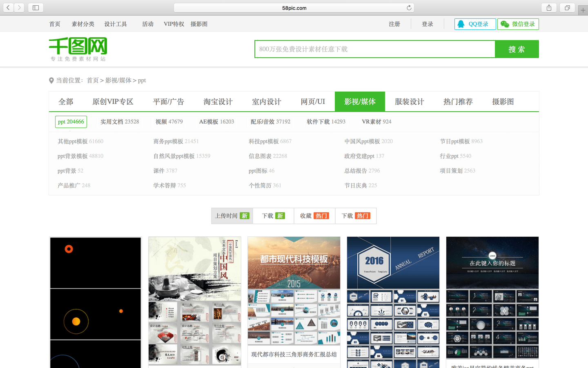Enable the 收藏热门 sort filter
This screenshot has height=368, width=588.
tap(314, 215)
